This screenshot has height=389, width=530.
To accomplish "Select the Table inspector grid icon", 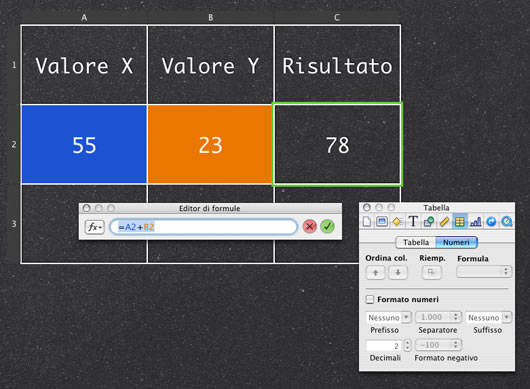I will tap(459, 222).
